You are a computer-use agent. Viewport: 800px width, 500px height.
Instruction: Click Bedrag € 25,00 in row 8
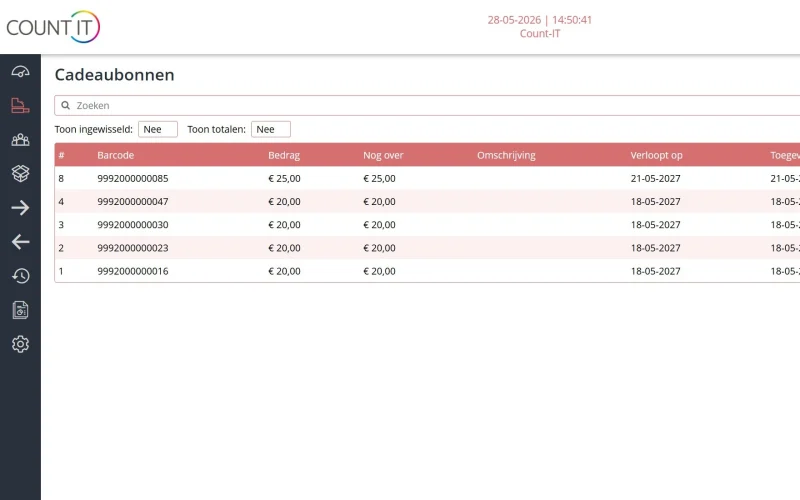tap(284, 179)
